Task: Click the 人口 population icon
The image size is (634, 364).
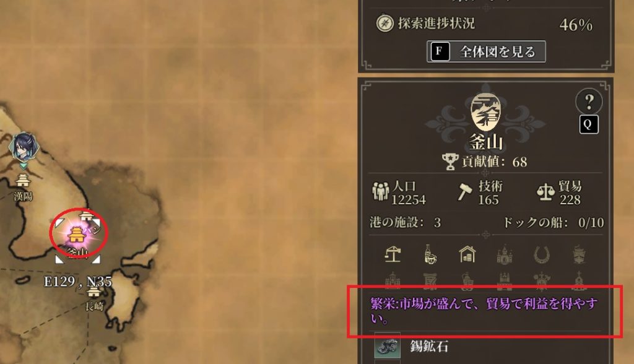Action: pyautogui.click(x=380, y=192)
